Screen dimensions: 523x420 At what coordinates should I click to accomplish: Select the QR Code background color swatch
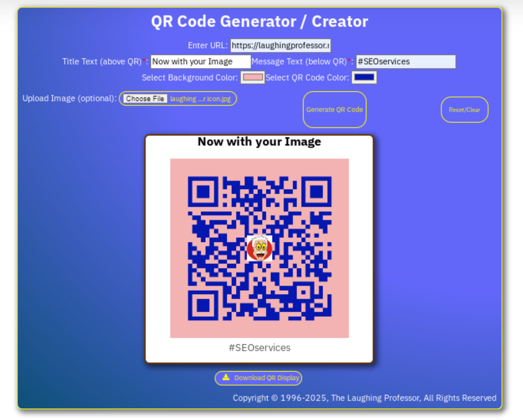pyautogui.click(x=253, y=78)
